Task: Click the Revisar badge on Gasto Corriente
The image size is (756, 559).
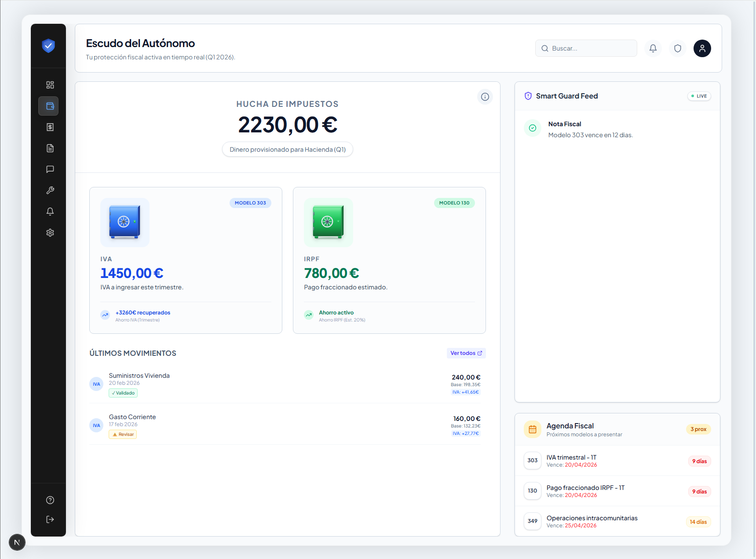Action: coord(123,435)
